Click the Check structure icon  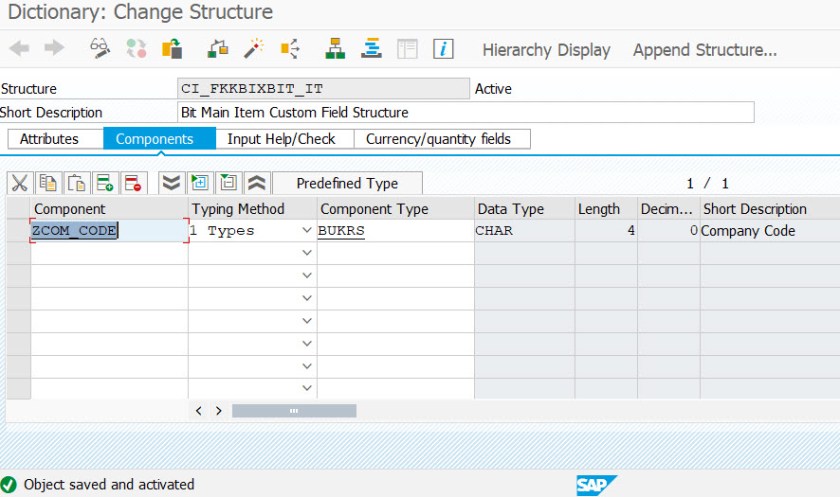[218, 49]
